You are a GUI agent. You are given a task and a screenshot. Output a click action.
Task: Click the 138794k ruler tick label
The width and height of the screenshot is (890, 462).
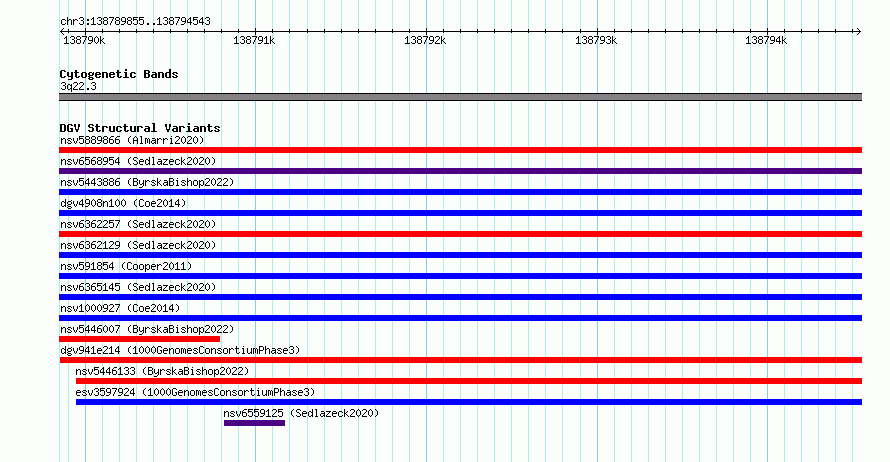coord(766,40)
